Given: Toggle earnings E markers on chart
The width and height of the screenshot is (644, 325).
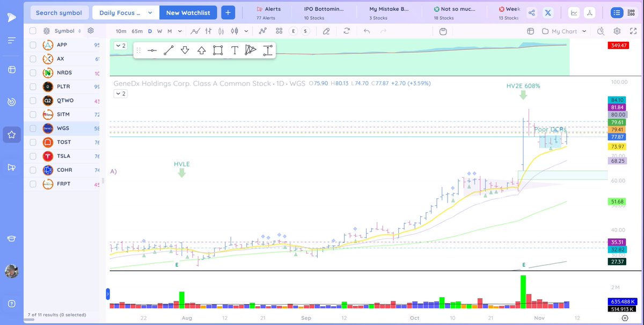Looking at the screenshot, I should (293, 31).
